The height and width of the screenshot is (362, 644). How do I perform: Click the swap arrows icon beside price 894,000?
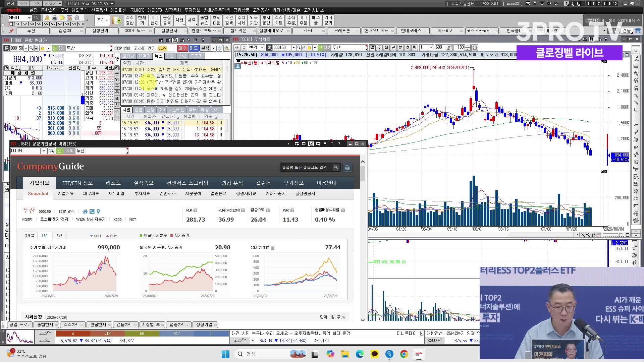[x=117, y=59]
